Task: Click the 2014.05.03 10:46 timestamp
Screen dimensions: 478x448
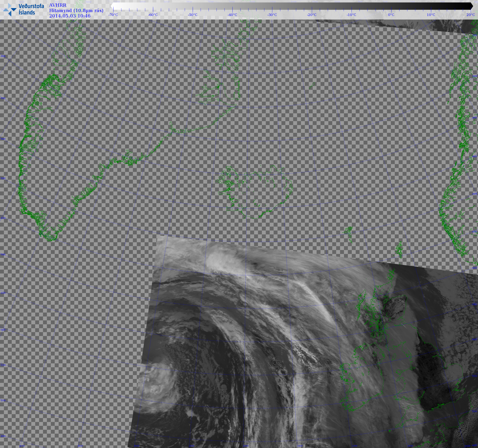Action: 70,16
